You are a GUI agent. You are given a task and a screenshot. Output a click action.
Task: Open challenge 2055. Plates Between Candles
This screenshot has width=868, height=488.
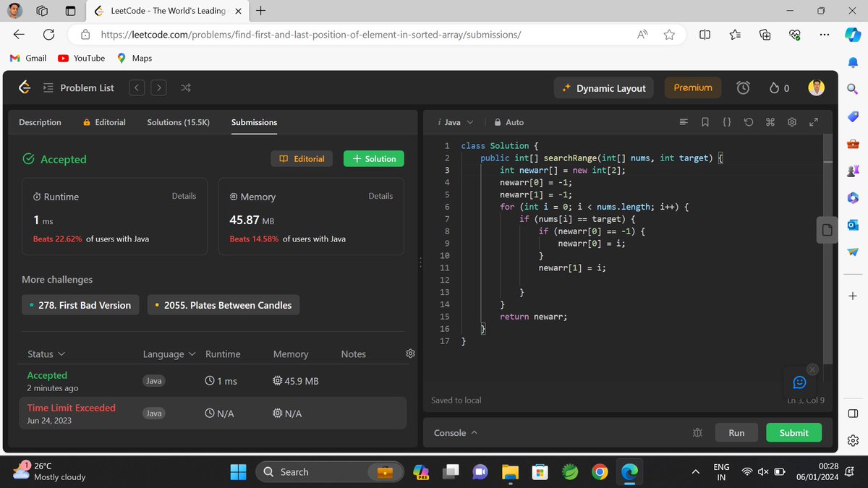[224, 305]
